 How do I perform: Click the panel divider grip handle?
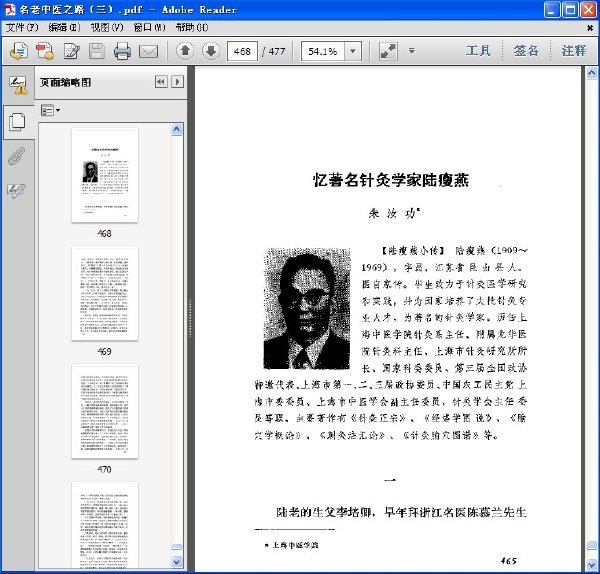(190, 318)
